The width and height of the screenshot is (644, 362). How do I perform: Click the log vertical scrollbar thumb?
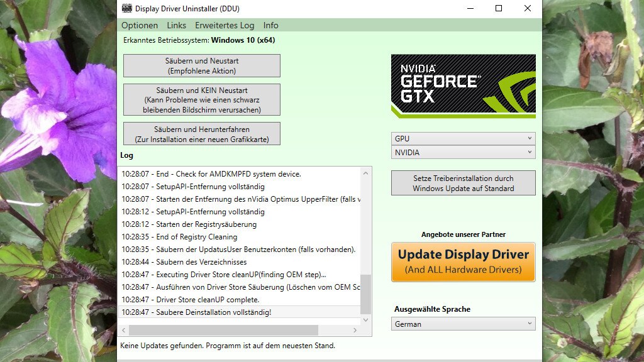coord(365,294)
